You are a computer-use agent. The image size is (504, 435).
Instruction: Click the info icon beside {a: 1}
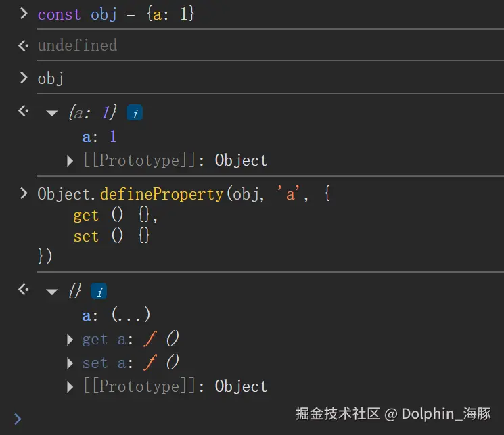pyautogui.click(x=135, y=114)
